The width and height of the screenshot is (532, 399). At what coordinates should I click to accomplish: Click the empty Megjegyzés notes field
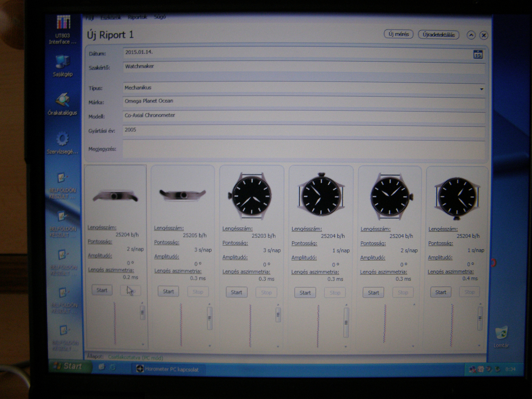click(304, 149)
